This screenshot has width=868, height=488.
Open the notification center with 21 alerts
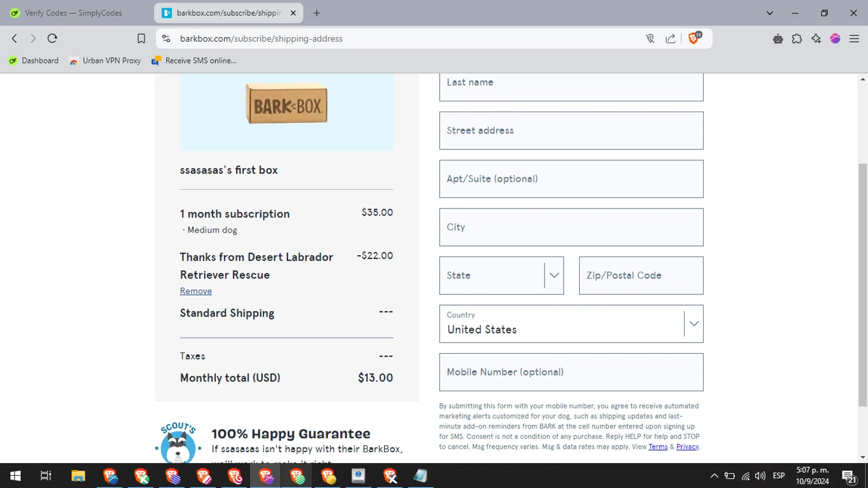pos(849,476)
